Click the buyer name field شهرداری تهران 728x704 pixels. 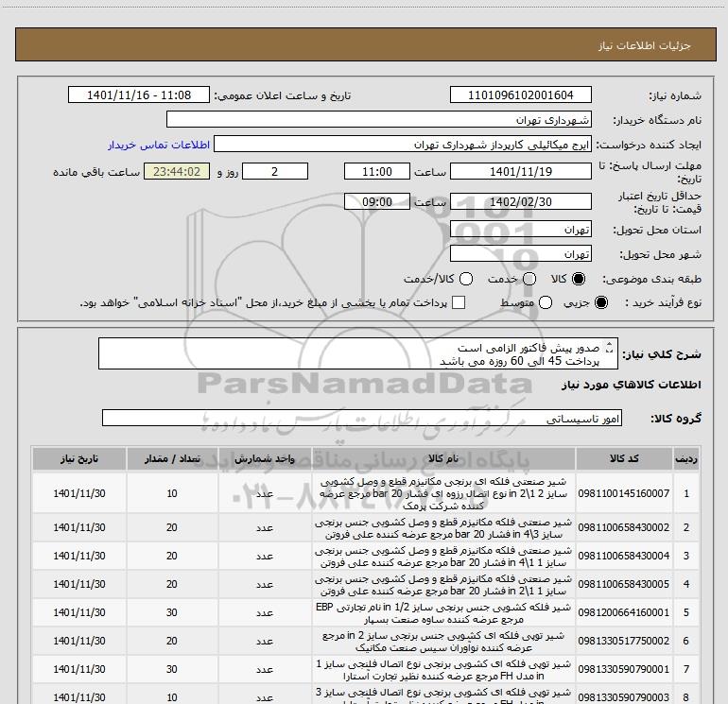tap(379, 119)
